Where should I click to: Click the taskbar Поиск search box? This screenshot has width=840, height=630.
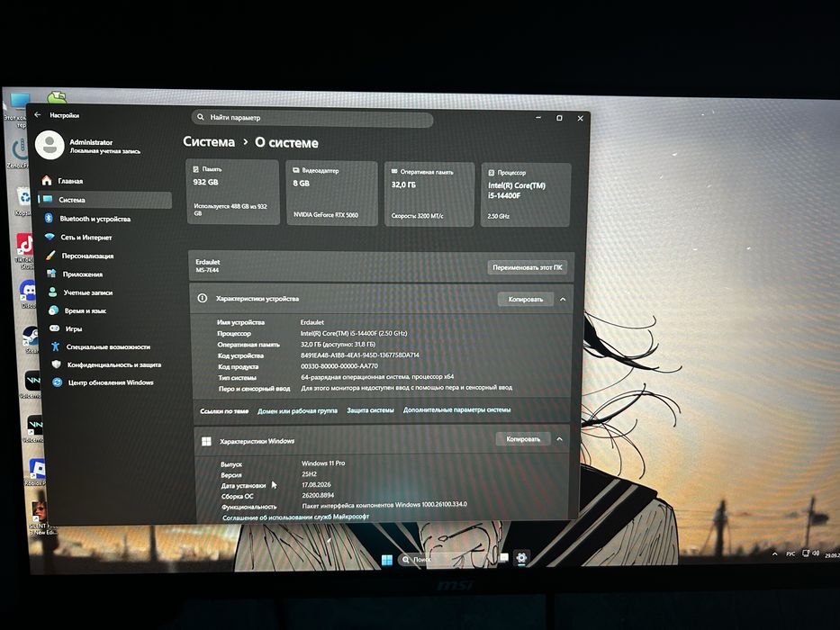(x=447, y=559)
